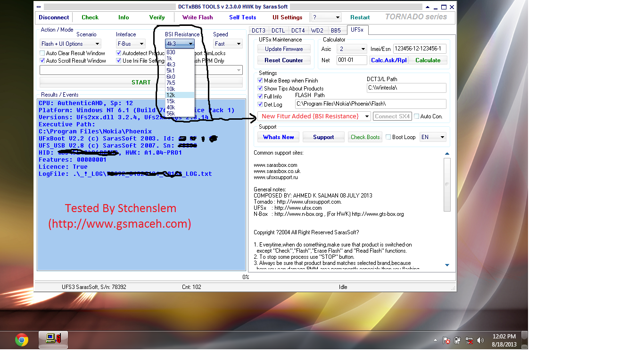The height and width of the screenshot is (362, 644).
Task: Click the Calculate button
Action: click(x=428, y=60)
